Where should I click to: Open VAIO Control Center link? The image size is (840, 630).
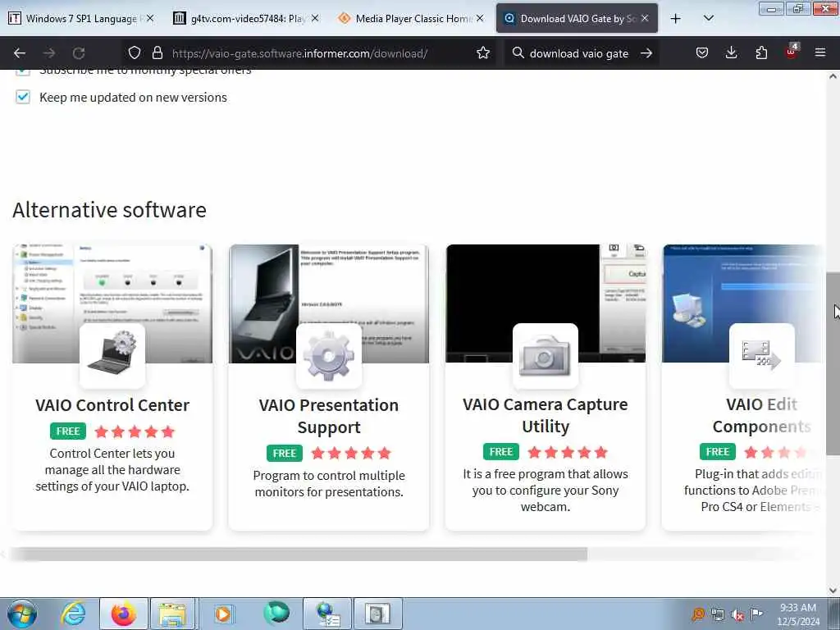(x=112, y=405)
